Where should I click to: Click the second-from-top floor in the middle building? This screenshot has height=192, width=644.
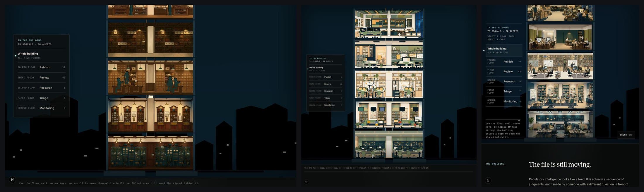[x=389, y=54]
